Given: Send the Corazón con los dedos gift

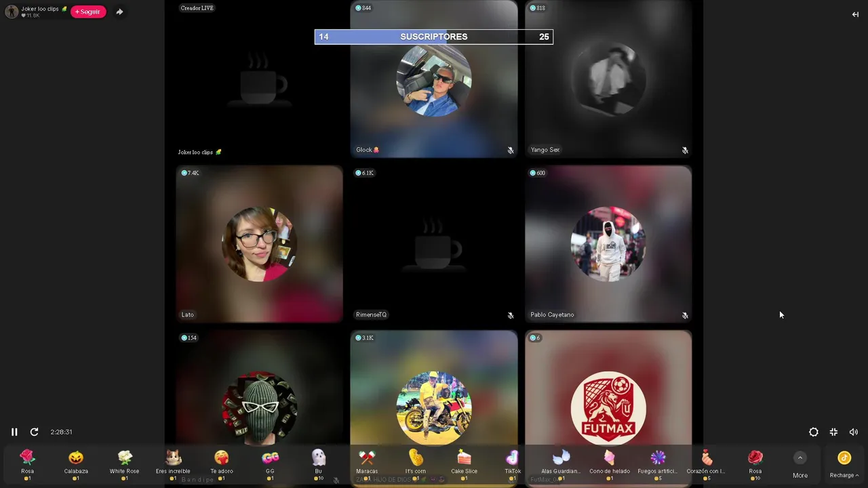Looking at the screenshot, I should click(707, 465).
